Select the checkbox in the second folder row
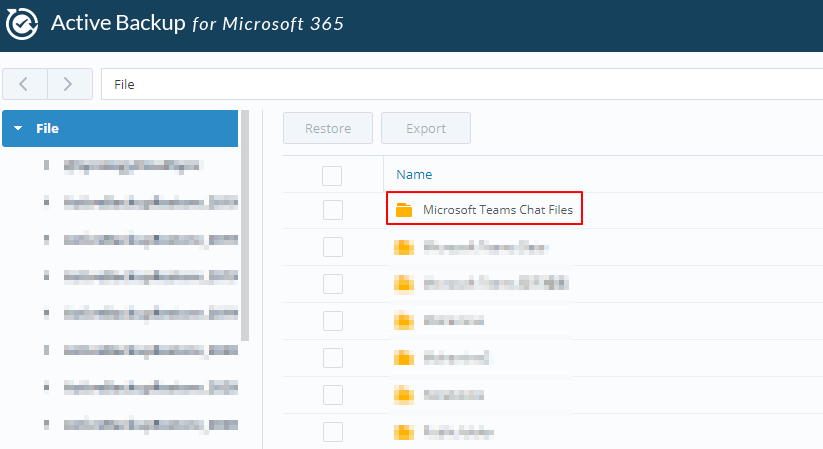 click(332, 247)
